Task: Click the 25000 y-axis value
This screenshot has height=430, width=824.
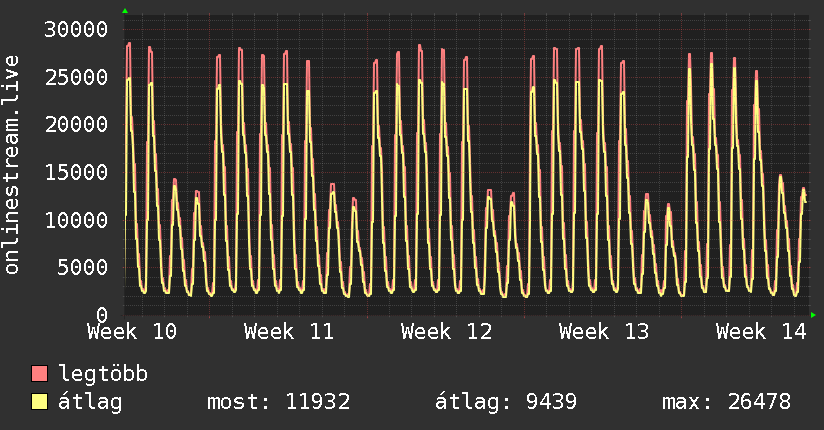Action: pos(76,77)
